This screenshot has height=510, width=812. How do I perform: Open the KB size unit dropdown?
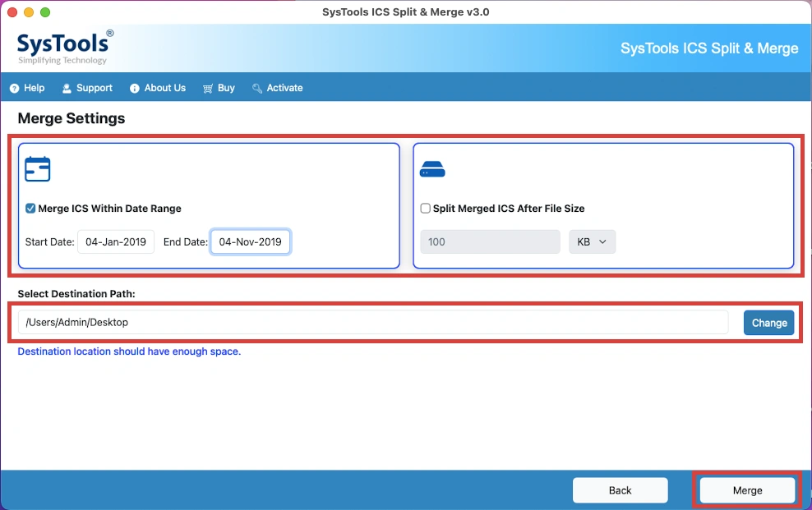pyautogui.click(x=592, y=241)
